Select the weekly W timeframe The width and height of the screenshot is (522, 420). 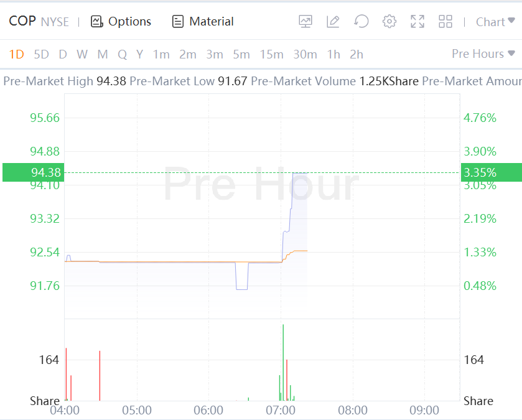pyautogui.click(x=82, y=55)
